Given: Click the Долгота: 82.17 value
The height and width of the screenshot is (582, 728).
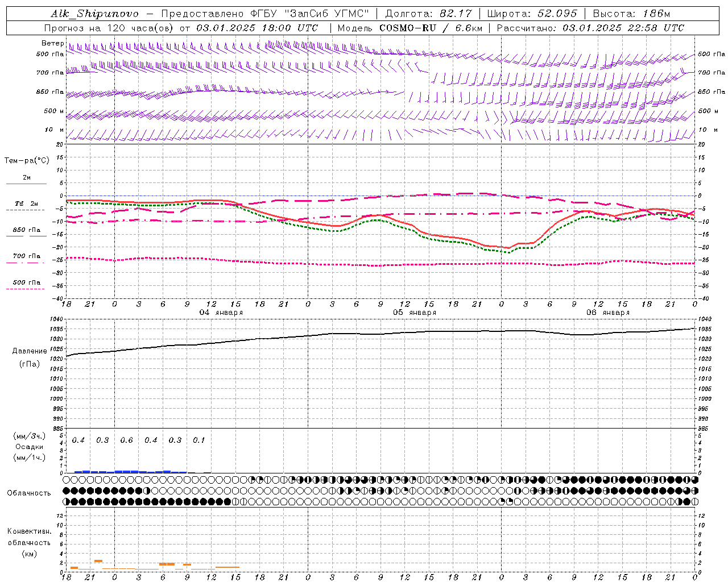Looking at the screenshot, I should 428,14.
